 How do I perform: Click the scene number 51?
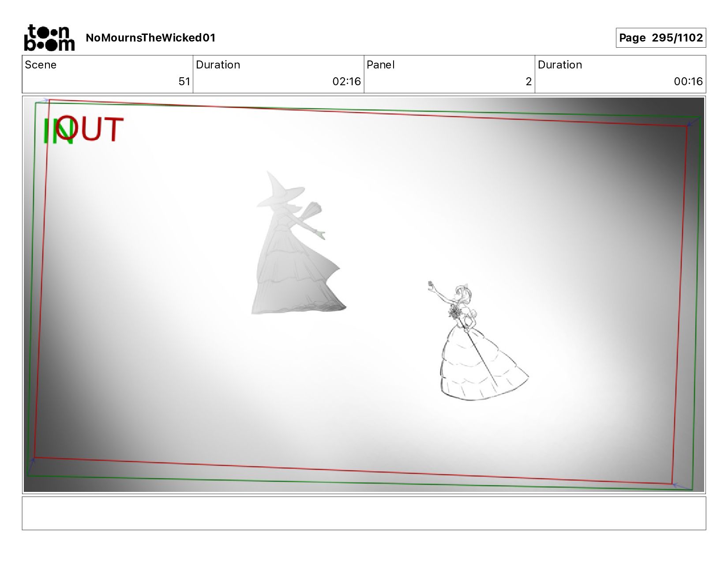(x=184, y=82)
